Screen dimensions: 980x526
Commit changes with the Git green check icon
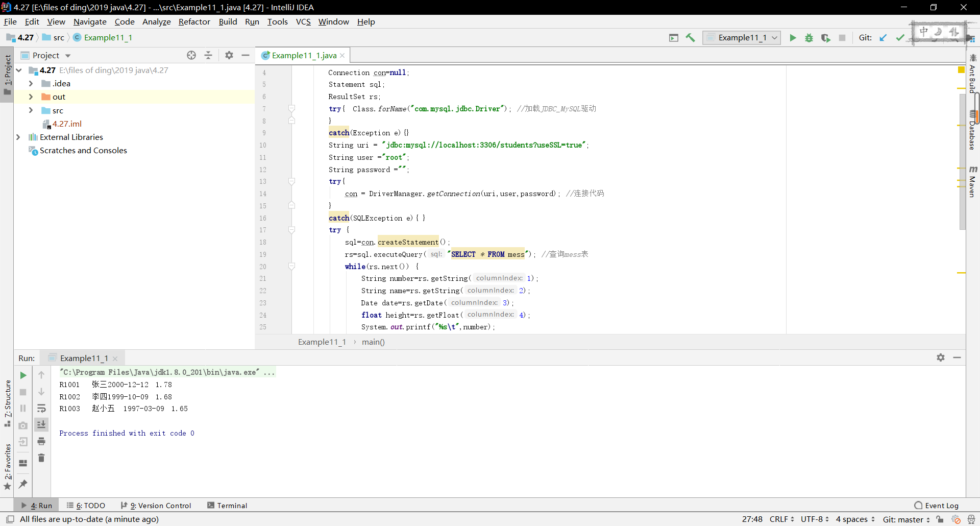tap(900, 38)
